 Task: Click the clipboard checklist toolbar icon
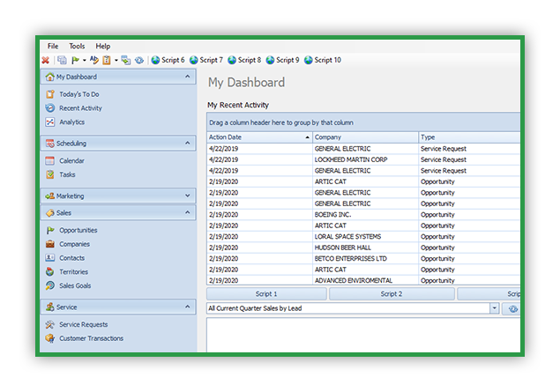(107, 60)
